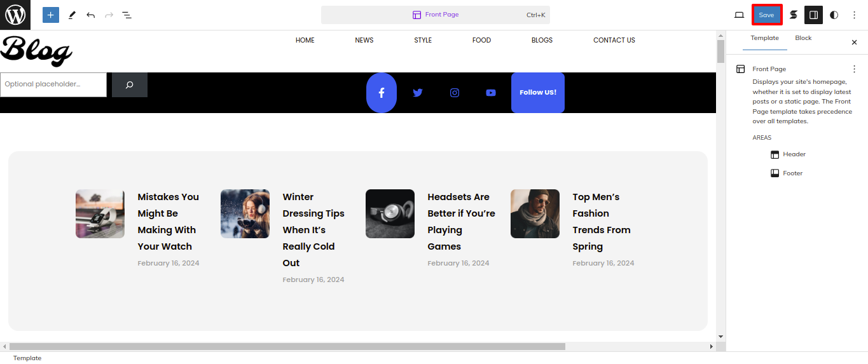Click the half-circle Styles contrast icon
The image size is (868, 364).
(x=834, y=15)
